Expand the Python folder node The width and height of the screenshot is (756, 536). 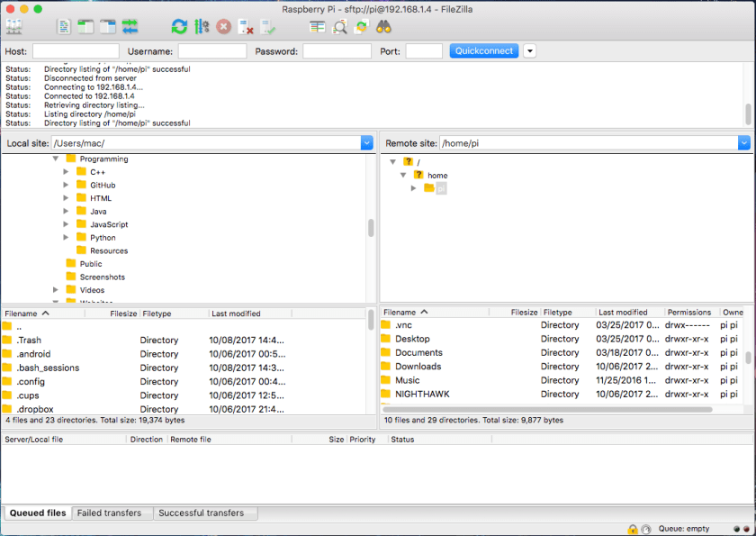point(66,237)
